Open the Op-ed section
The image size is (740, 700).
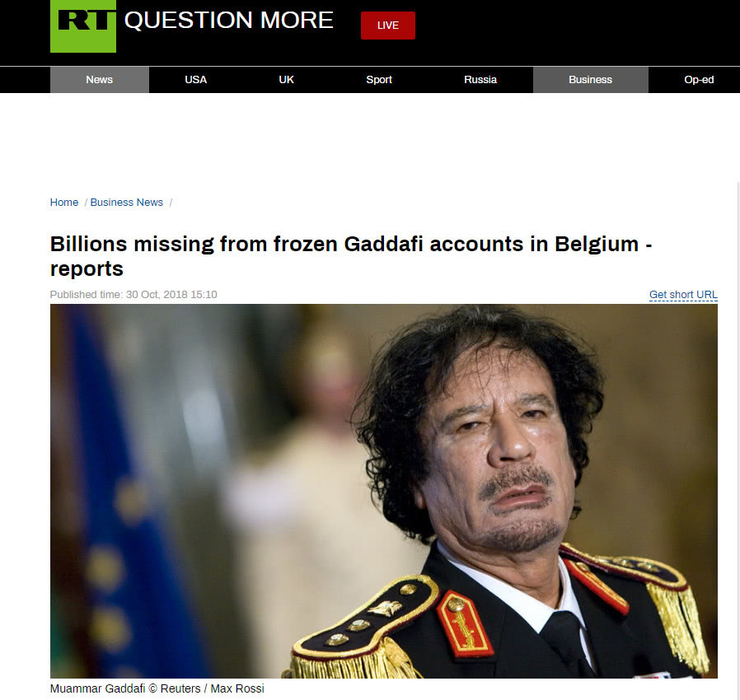pos(699,80)
